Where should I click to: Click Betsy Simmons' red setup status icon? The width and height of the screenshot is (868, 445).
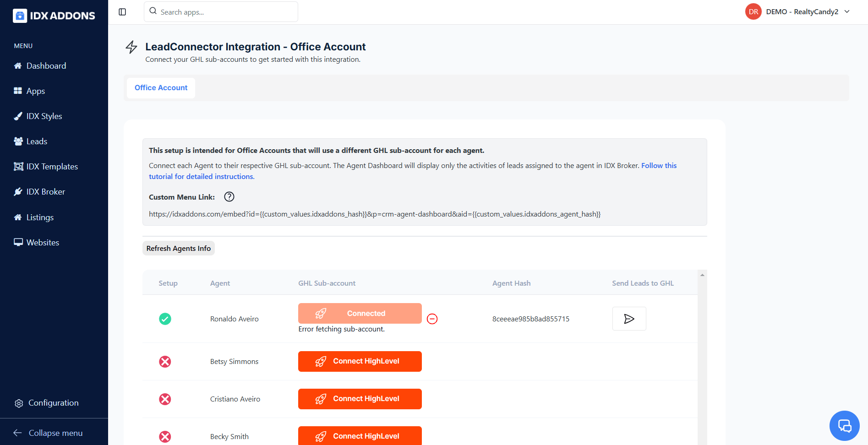[x=165, y=362]
